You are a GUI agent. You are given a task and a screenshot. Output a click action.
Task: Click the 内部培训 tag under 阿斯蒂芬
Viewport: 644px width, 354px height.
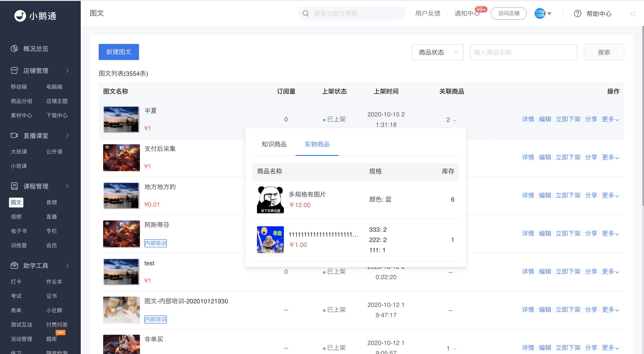click(155, 243)
